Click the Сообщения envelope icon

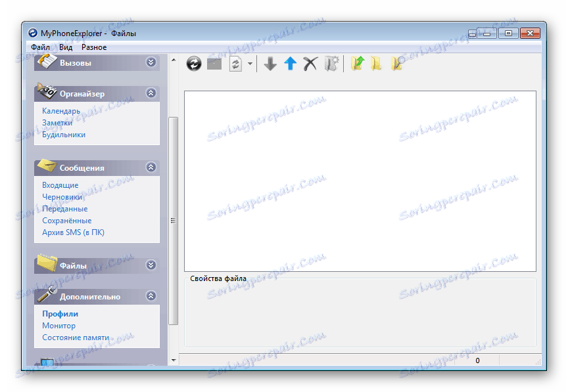point(47,165)
